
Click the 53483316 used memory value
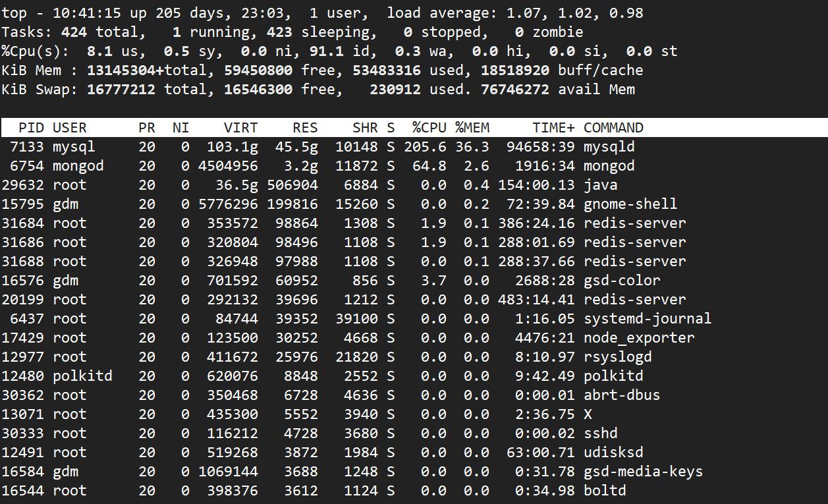[387, 70]
